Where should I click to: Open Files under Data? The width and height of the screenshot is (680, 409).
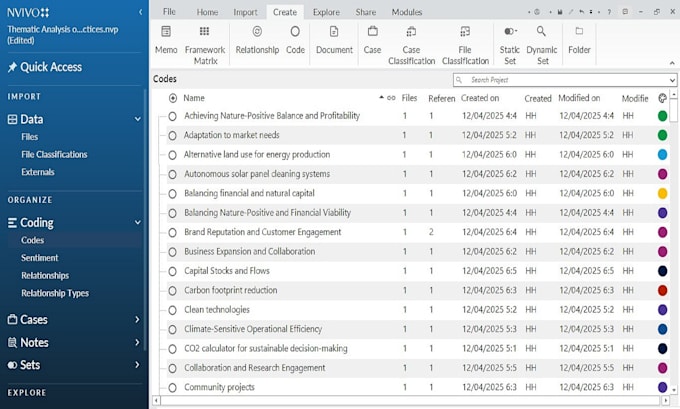tap(29, 137)
